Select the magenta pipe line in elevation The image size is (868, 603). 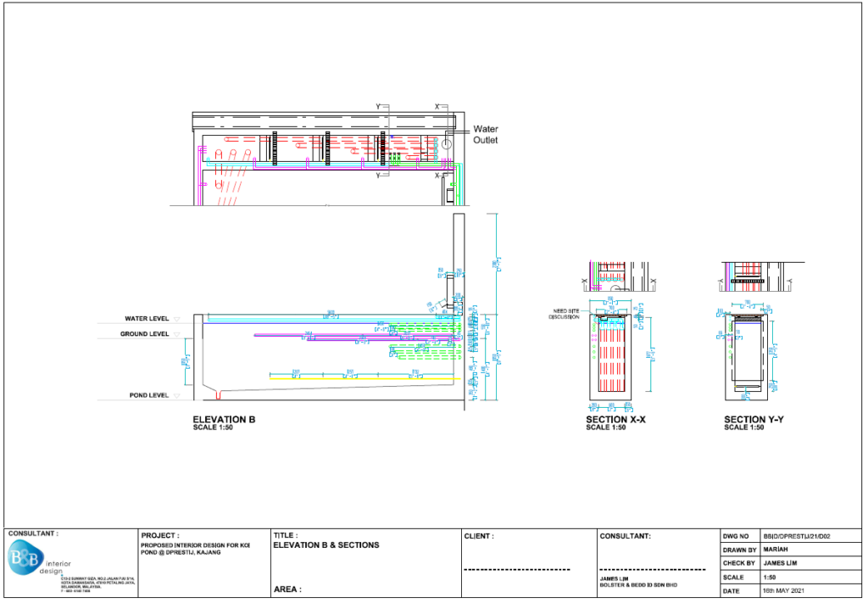pyautogui.click(x=280, y=336)
